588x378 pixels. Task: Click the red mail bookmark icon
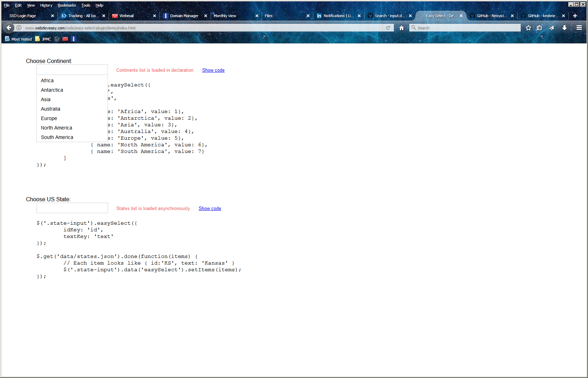pos(65,39)
